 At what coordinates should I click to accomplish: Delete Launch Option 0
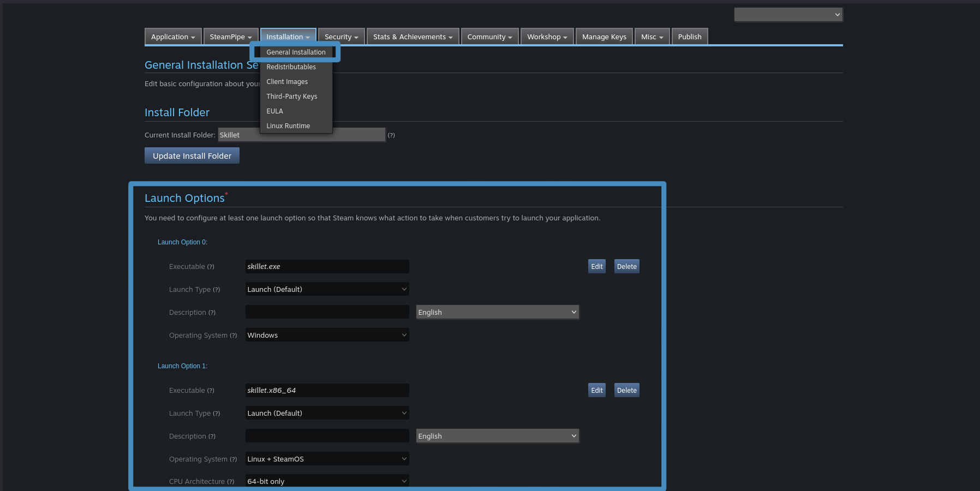626,267
